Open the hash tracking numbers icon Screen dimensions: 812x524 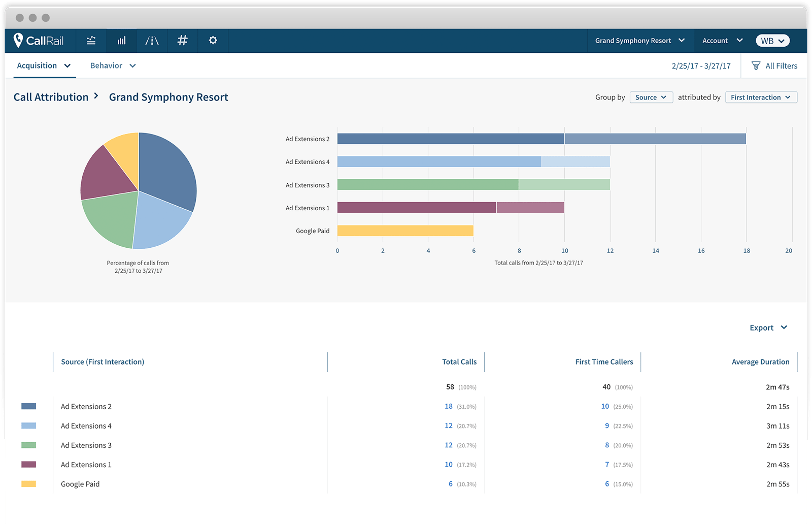(183, 41)
